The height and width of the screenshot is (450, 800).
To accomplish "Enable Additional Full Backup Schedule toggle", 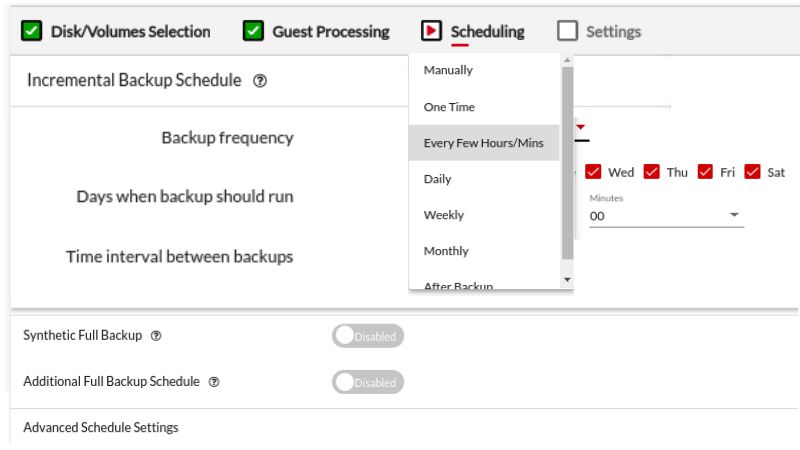I will [367, 382].
